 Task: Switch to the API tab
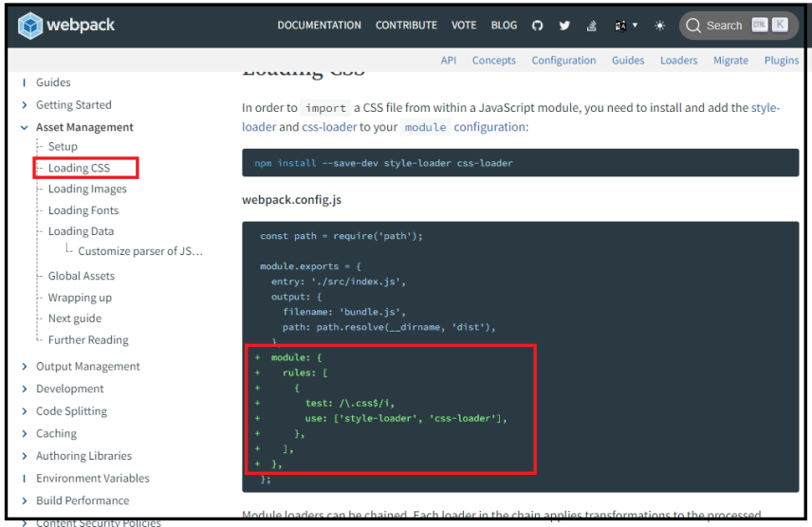449,61
